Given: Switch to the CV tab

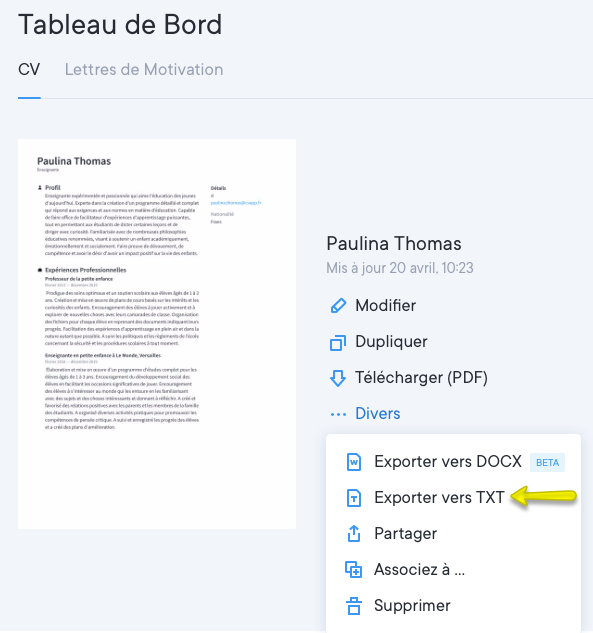Looking at the screenshot, I should click(29, 69).
